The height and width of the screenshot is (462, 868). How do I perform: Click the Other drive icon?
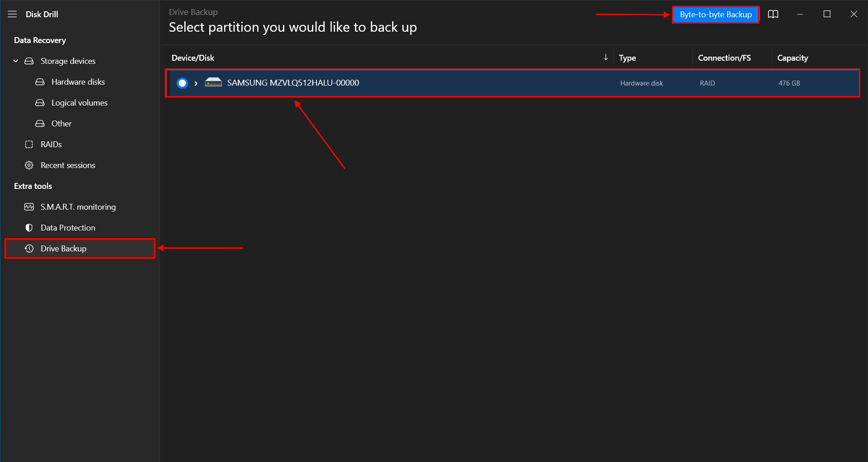click(x=40, y=123)
